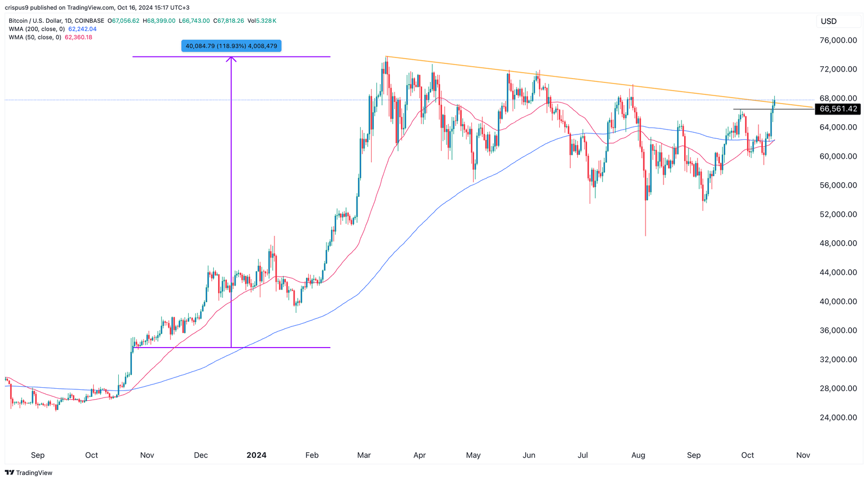
Task: Click the 72,000.00 price axis label
Action: point(838,69)
